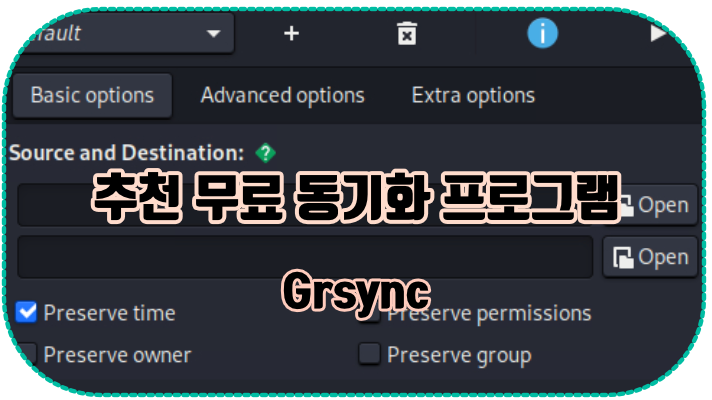The image size is (712, 400).
Task: Add a new session with plus icon
Action: [x=292, y=33]
